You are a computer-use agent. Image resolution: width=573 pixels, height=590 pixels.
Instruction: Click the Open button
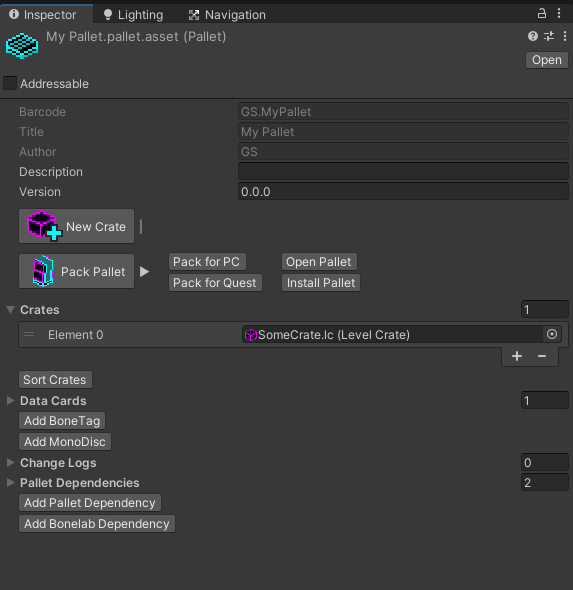pos(547,60)
